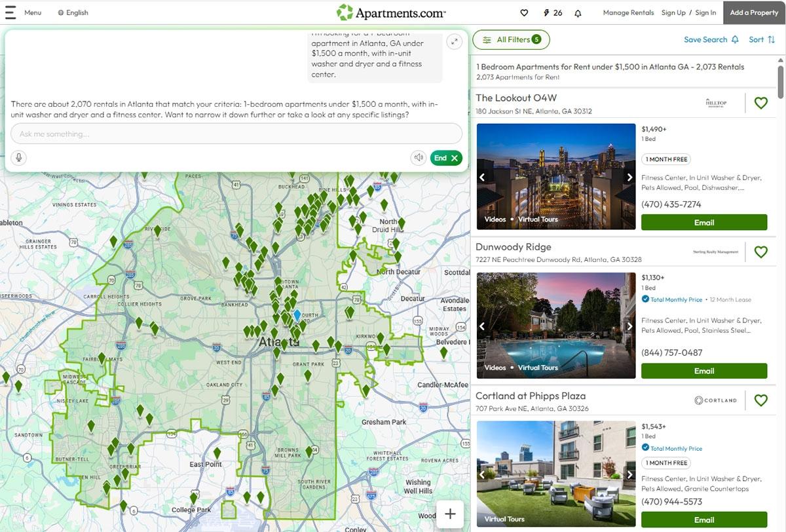
Task: Click the 1 MONTH FREE badge on Cortland listing
Action: pos(666,463)
